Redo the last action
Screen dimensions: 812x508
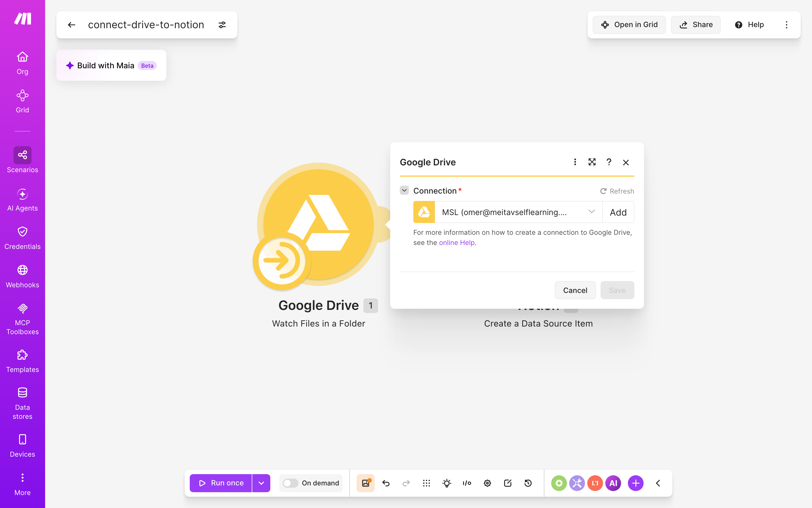[406, 483]
